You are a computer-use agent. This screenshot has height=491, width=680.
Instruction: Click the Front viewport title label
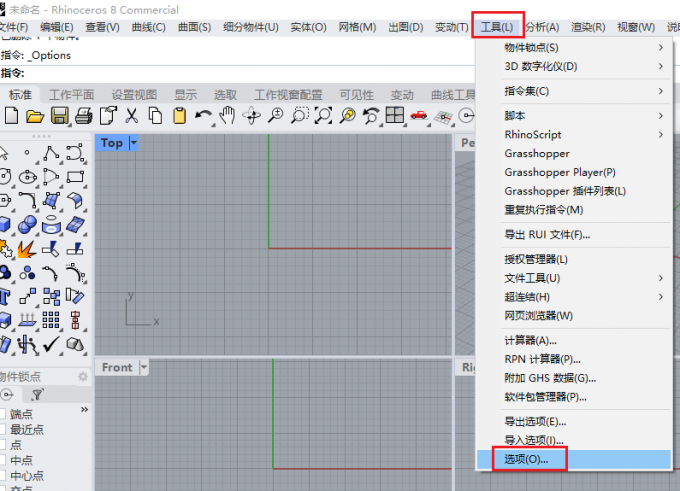point(117,367)
